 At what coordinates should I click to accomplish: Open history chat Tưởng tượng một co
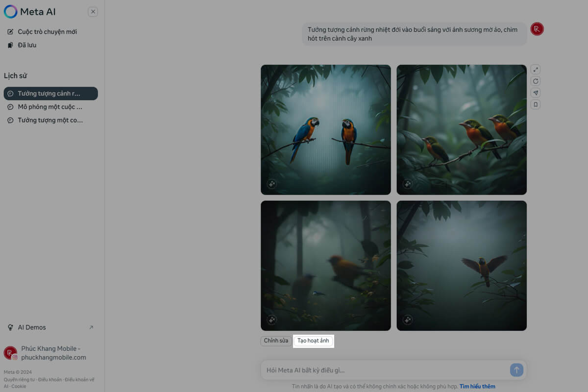coord(50,120)
